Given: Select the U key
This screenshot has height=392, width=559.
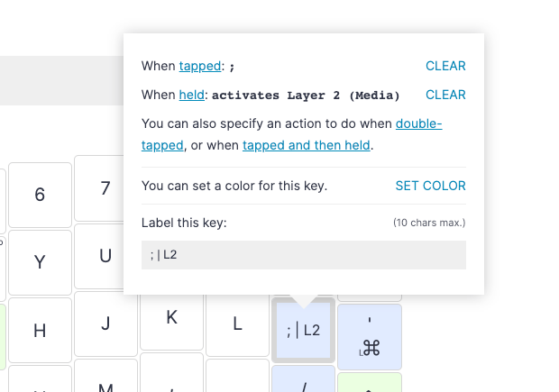Looking at the screenshot, I should coord(105,256).
